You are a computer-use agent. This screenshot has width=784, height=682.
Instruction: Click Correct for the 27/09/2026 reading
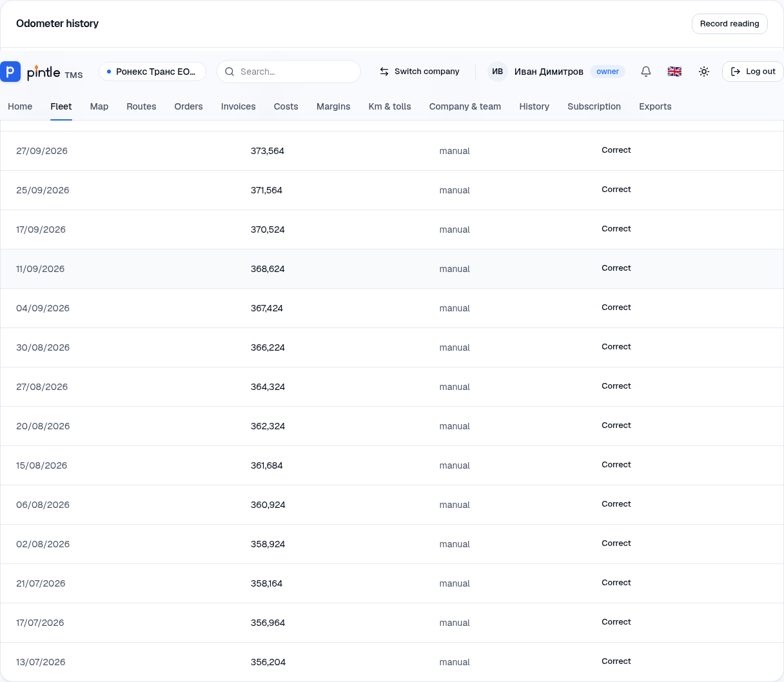(616, 150)
